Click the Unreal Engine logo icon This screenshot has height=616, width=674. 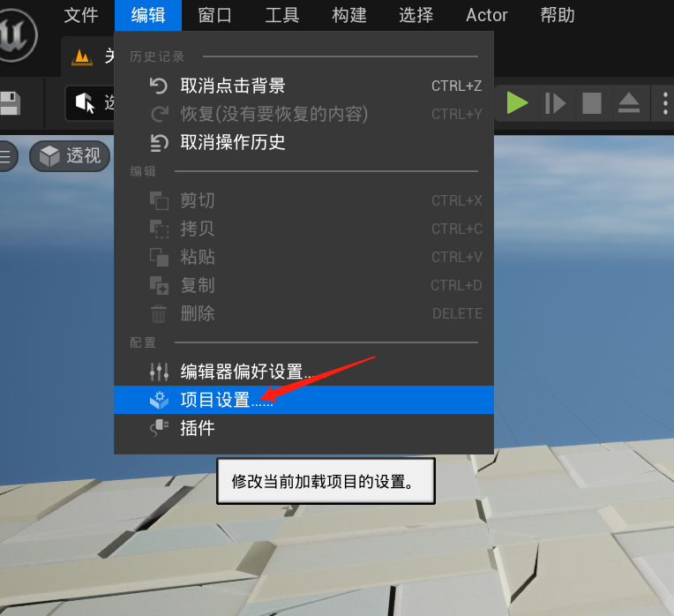coord(16,35)
